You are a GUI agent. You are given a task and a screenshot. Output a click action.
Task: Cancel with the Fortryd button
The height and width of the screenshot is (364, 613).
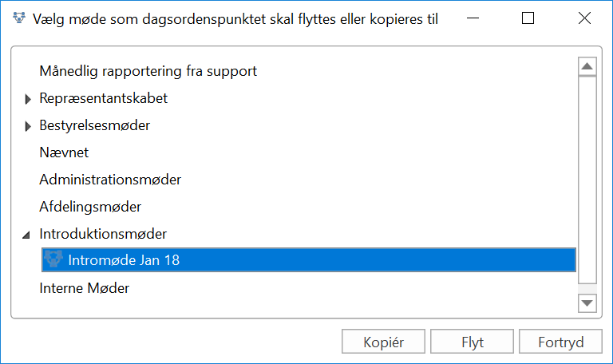point(560,342)
